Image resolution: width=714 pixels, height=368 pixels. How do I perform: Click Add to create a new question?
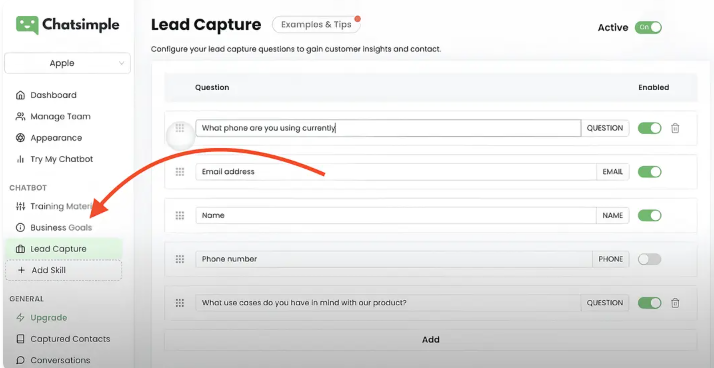pos(430,340)
